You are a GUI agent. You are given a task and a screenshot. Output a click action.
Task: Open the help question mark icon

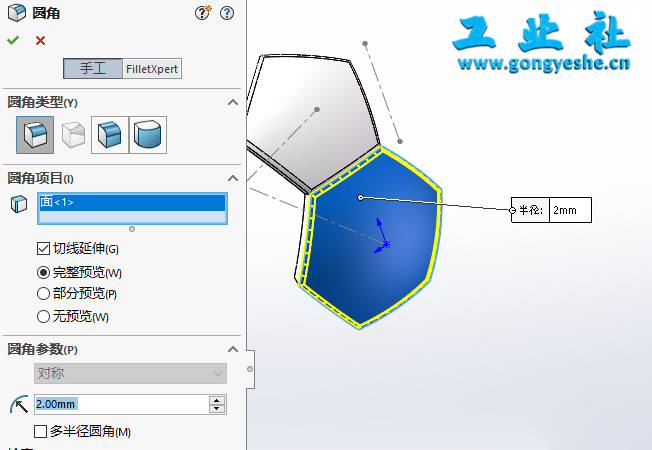click(227, 13)
